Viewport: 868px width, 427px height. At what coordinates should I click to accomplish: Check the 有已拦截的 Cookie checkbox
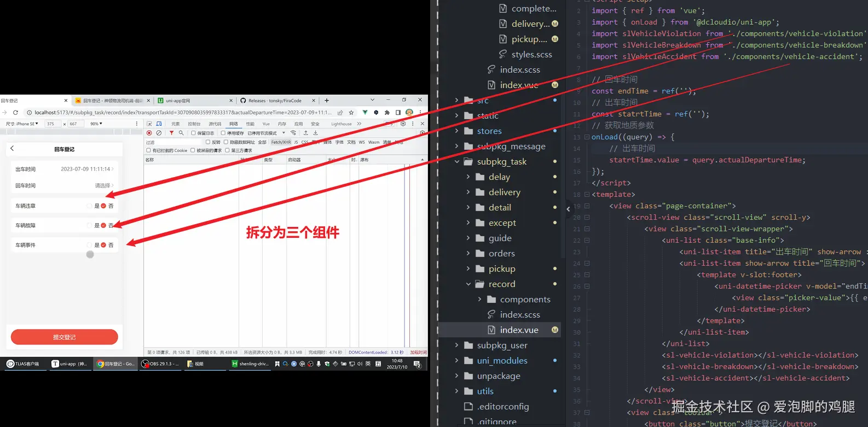pos(148,150)
